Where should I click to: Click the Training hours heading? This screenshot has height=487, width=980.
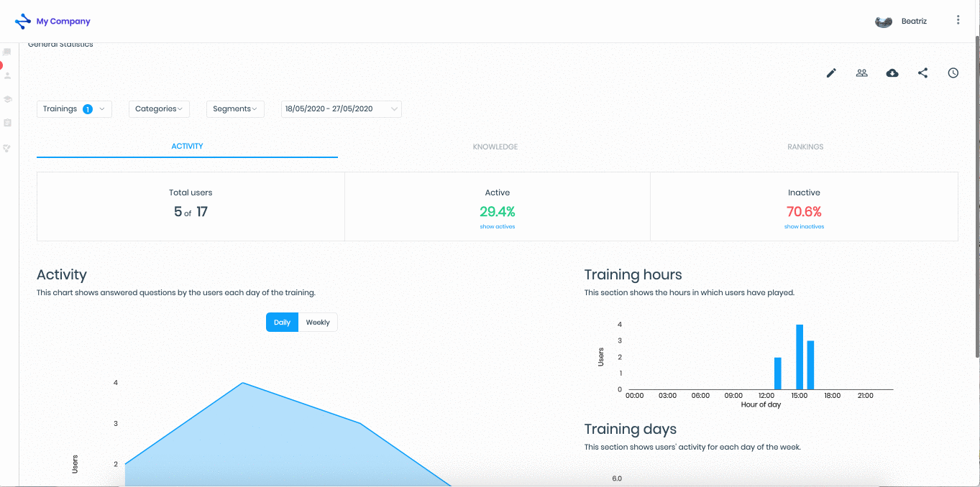[633, 274]
